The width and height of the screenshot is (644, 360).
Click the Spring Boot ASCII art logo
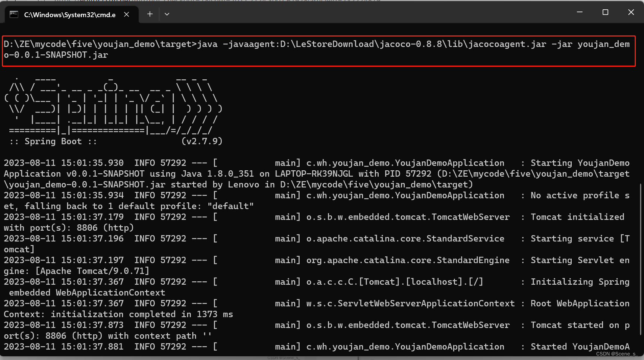pos(112,104)
